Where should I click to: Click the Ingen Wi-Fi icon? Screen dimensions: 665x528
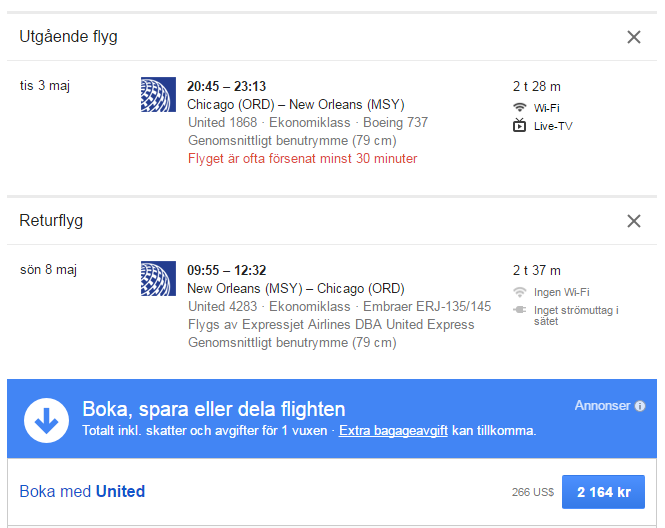click(x=519, y=292)
